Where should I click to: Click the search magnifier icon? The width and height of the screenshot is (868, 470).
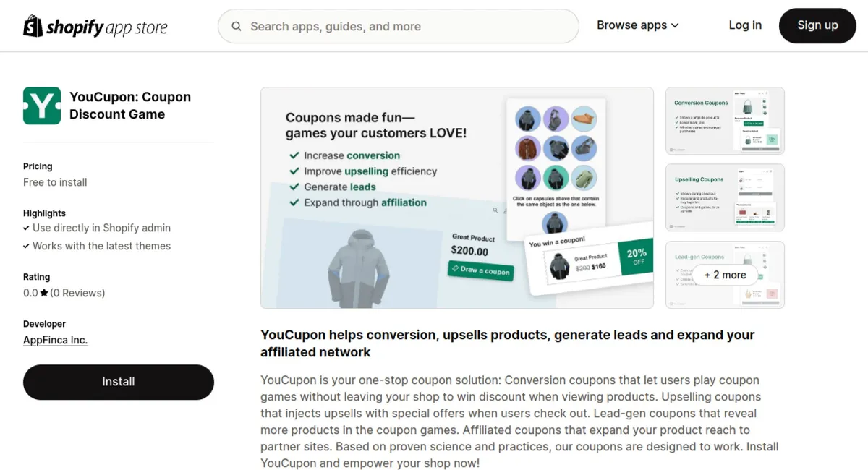[237, 26]
